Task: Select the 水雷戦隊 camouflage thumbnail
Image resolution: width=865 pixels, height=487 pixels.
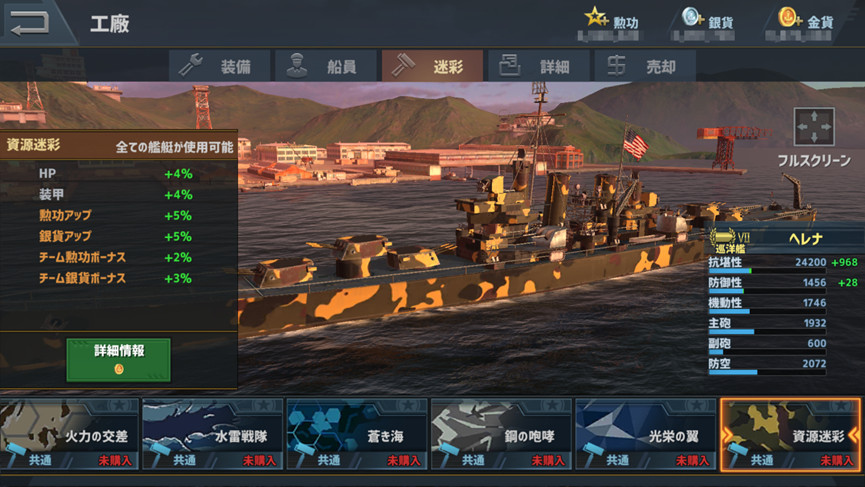Action: click(212, 434)
